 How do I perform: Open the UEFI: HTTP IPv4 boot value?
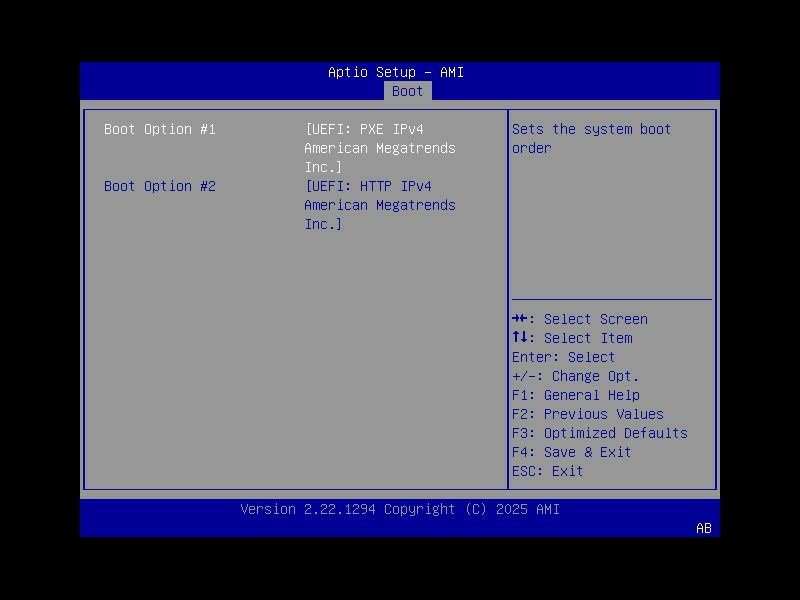coord(380,205)
